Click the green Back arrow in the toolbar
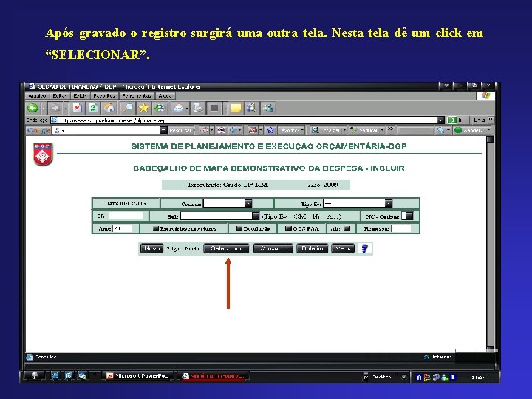Image resolution: width=532 pixels, height=399 pixels. coord(33,108)
